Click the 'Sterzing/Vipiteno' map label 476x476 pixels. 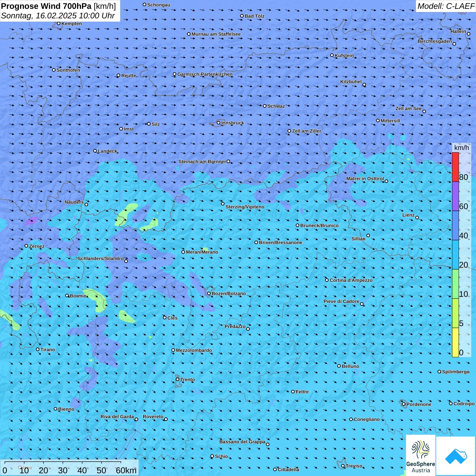[x=245, y=207]
